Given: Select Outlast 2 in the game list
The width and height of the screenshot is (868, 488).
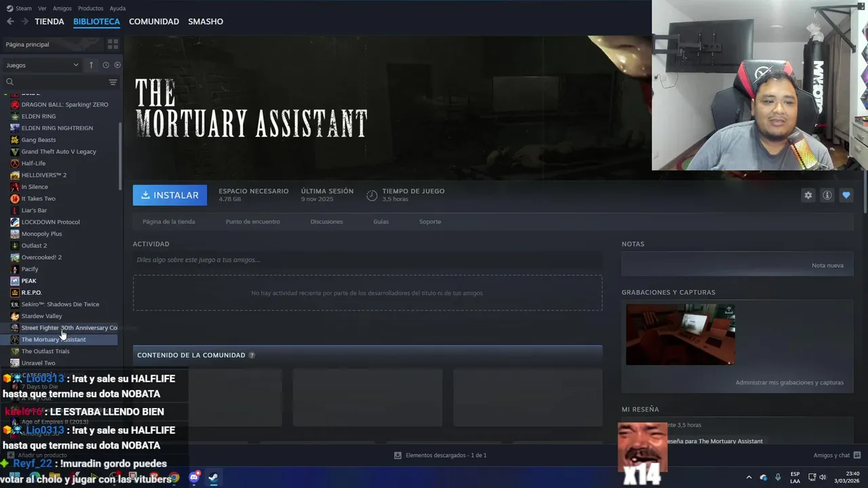Looking at the screenshot, I should (34, 245).
